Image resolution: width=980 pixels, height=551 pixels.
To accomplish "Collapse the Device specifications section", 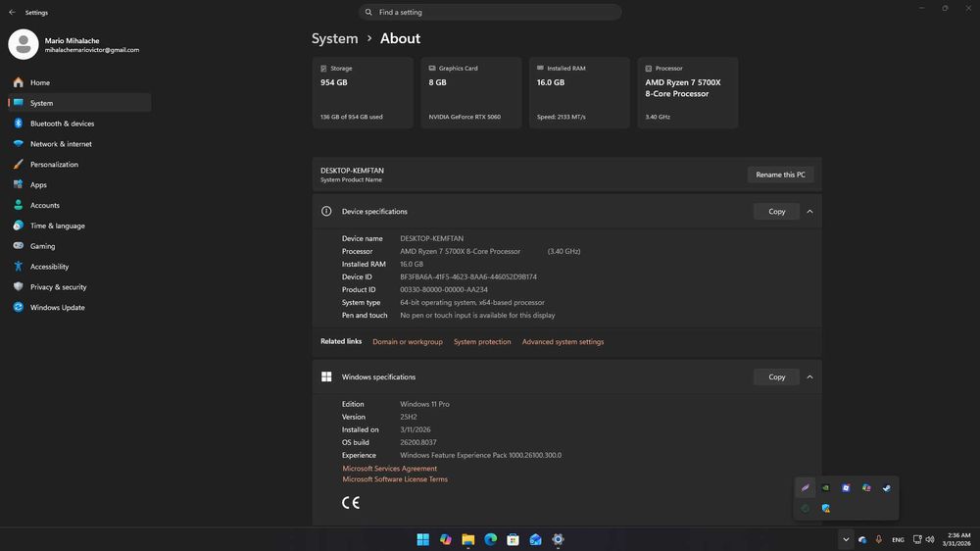I will coord(810,212).
